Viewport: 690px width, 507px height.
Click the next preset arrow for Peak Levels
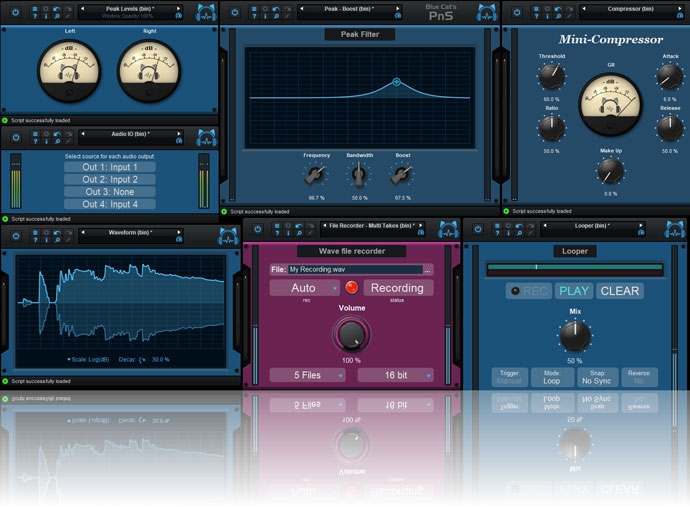coord(180,9)
